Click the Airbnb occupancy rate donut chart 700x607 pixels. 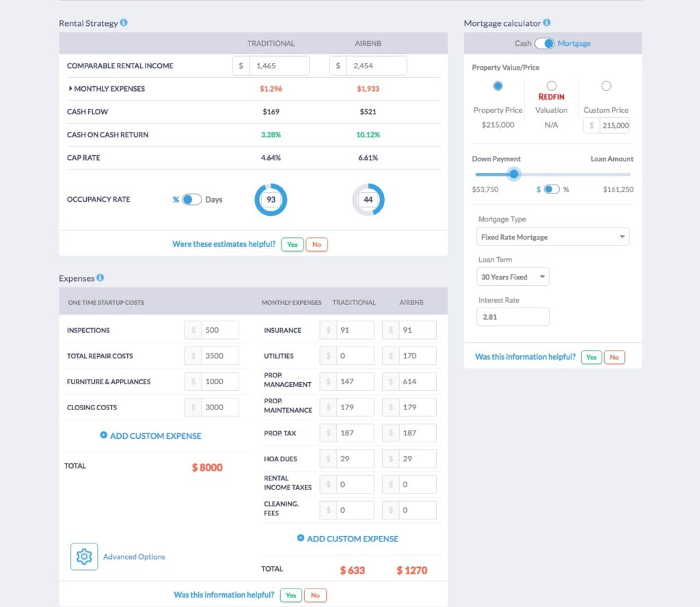(x=368, y=199)
